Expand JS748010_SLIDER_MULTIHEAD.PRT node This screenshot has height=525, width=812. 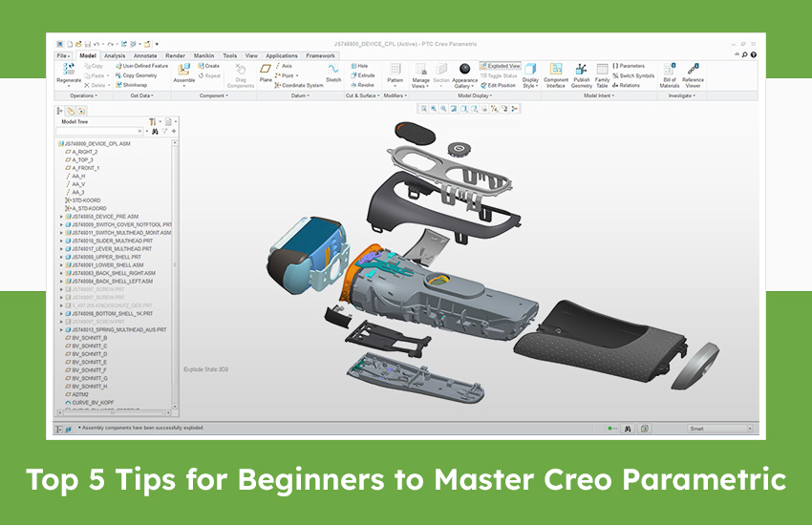pyautogui.click(x=61, y=241)
